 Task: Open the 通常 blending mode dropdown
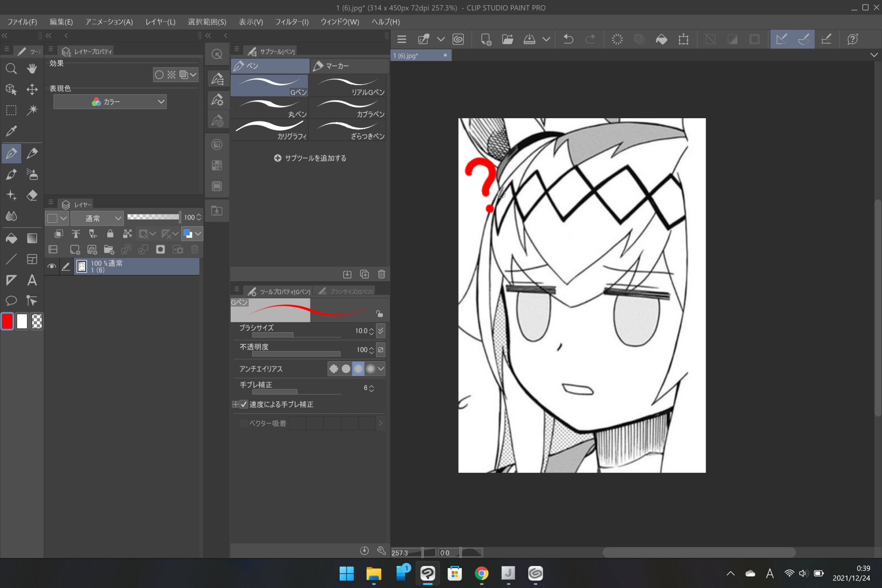coord(97,218)
